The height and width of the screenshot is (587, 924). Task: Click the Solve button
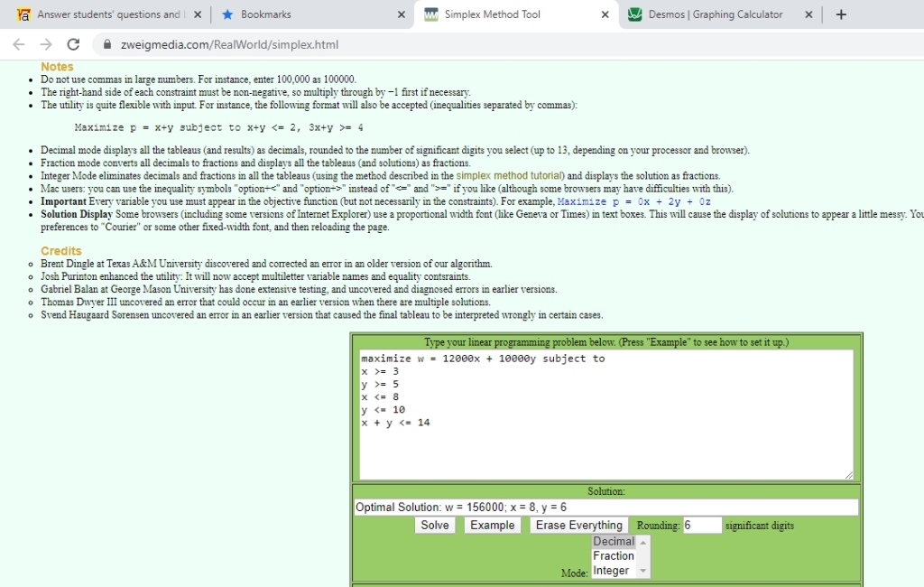click(435, 525)
